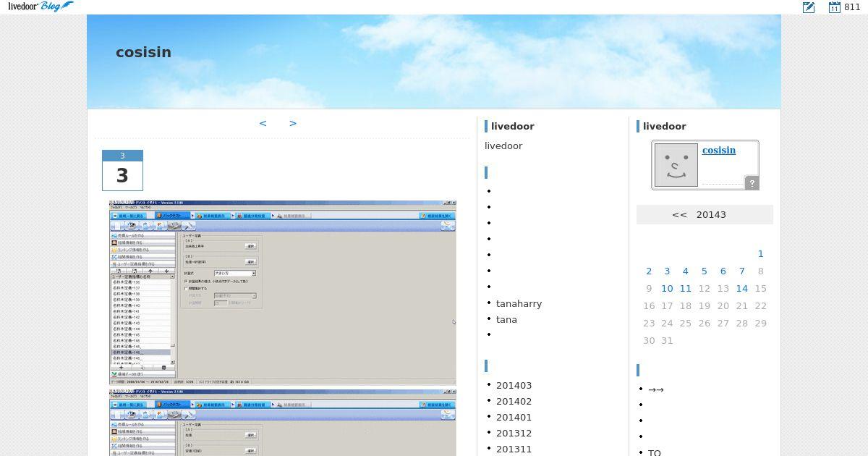Open the first software screenshot image
Screen dimensions: 868x456
pos(283,292)
